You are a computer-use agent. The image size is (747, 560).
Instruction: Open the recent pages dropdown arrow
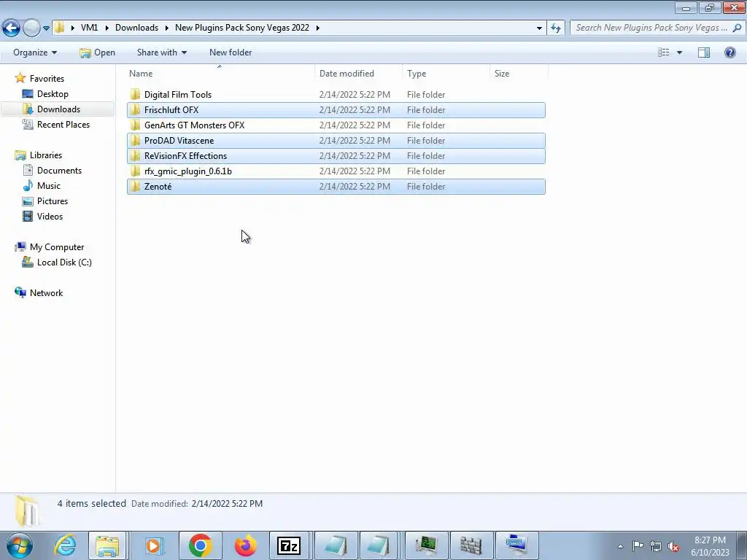click(x=46, y=28)
